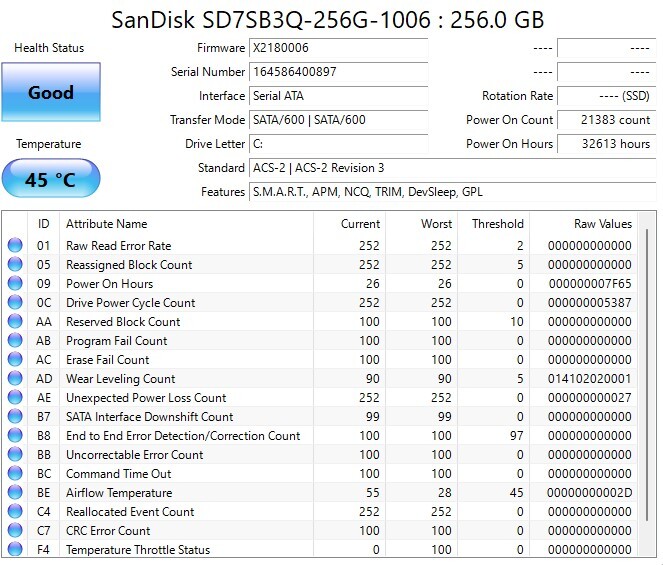Viewport: 663px width, 565px height.
Task: Click the blue status orb for Raw Read Error Rate
Action: [15, 246]
